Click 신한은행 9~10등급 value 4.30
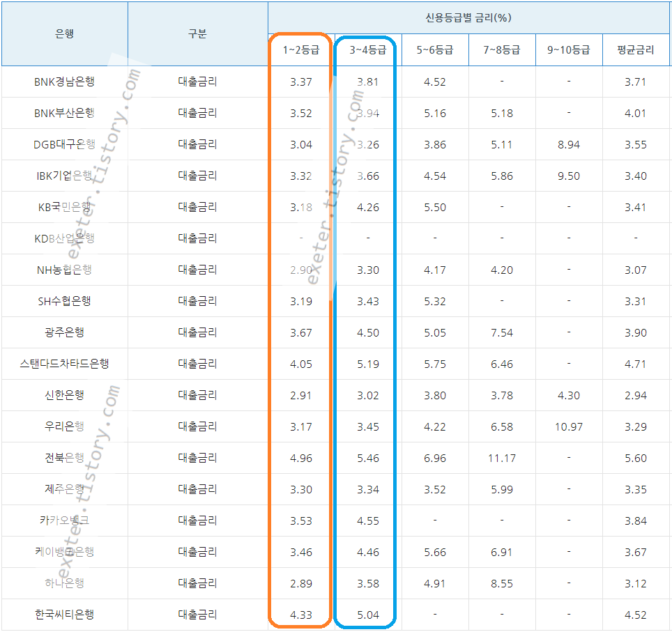Viewport: 672px width, 632px height. (568, 396)
